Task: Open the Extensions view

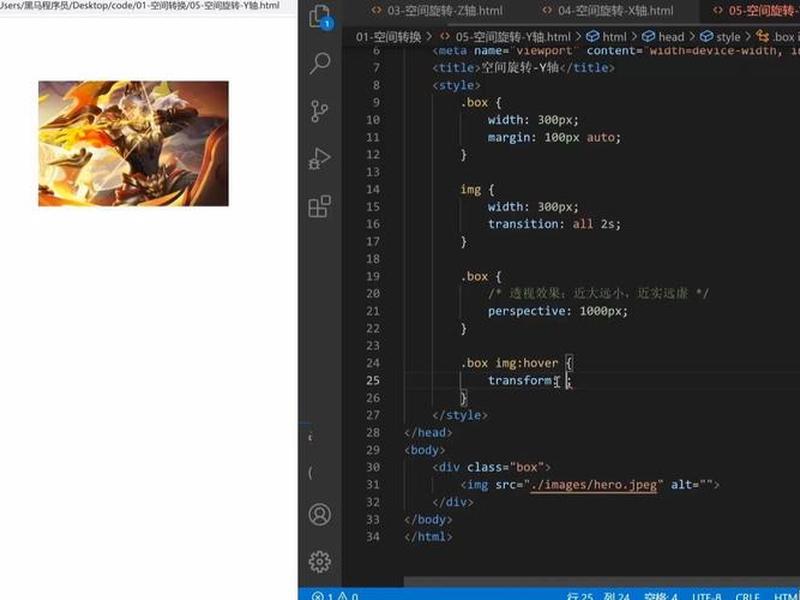Action: 320,206
